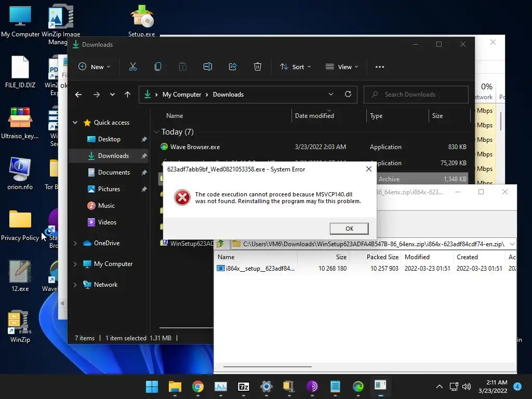Open Notepad on taskbar
Screen dimensions: 532x399
335,387
